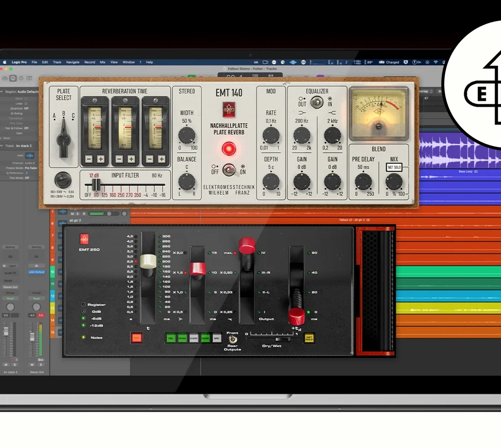Viewport: 501px width, 448px height.
Task: Flip the EMT 140 OFF/ON power switch
Action: (x=229, y=170)
